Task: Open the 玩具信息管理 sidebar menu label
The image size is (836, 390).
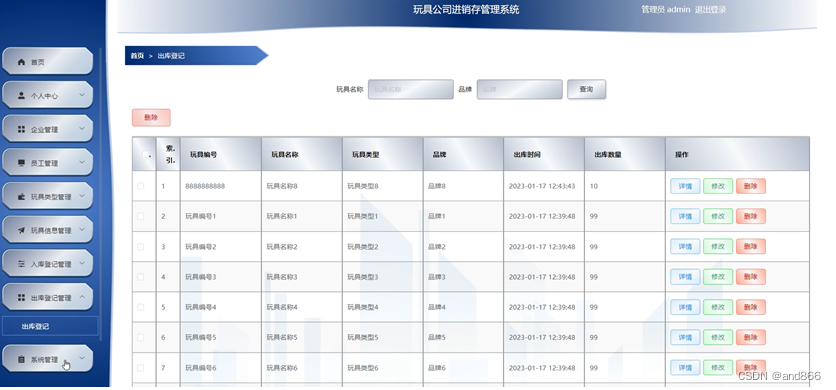Action: (x=51, y=230)
